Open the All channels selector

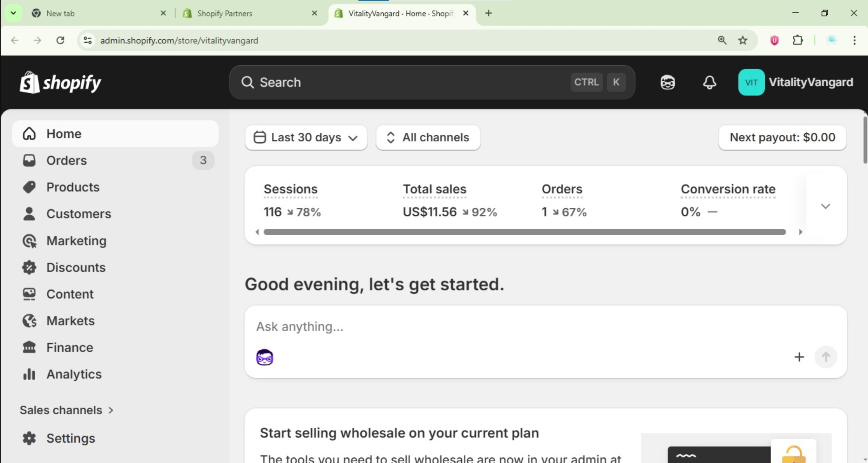tap(428, 138)
